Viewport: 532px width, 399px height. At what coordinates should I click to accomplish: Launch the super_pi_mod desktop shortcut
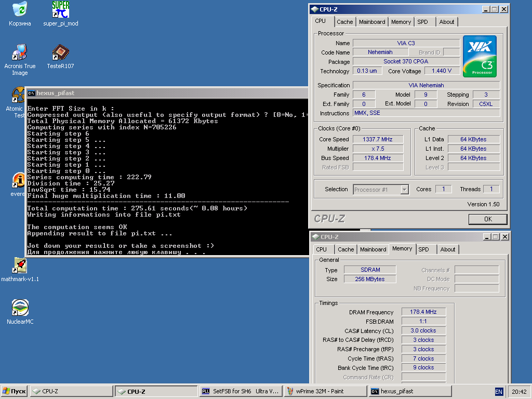(61, 10)
